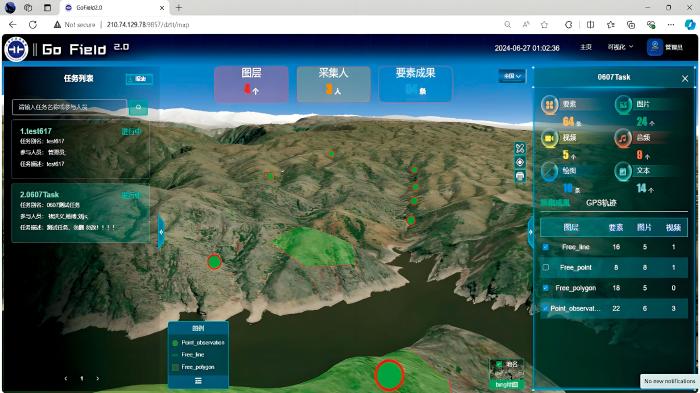Screen dimensions: 700x393
Task: Select the 2.0607Task item in task list
Action: pyautogui.click(x=81, y=213)
